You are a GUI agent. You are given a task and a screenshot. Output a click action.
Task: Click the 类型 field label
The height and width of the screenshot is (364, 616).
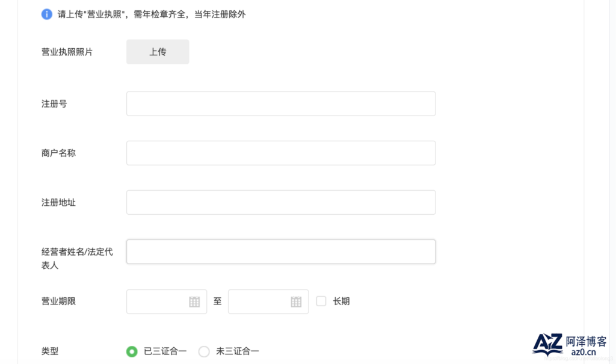(x=50, y=351)
